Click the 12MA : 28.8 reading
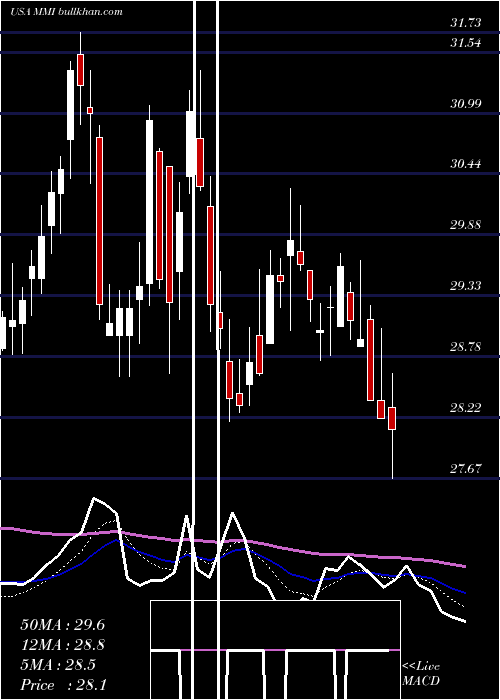This screenshot has width=500, height=700. coord(62,645)
